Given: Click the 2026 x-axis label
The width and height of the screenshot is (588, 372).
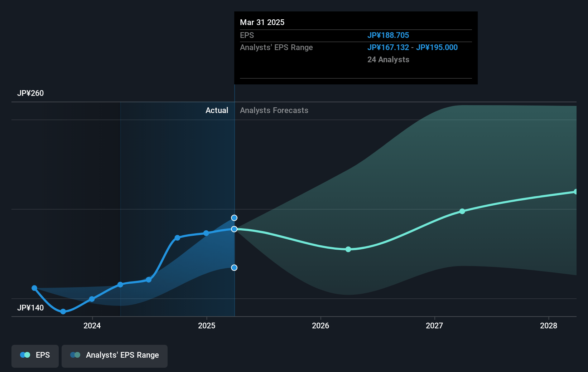Looking at the screenshot, I should click(320, 325).
